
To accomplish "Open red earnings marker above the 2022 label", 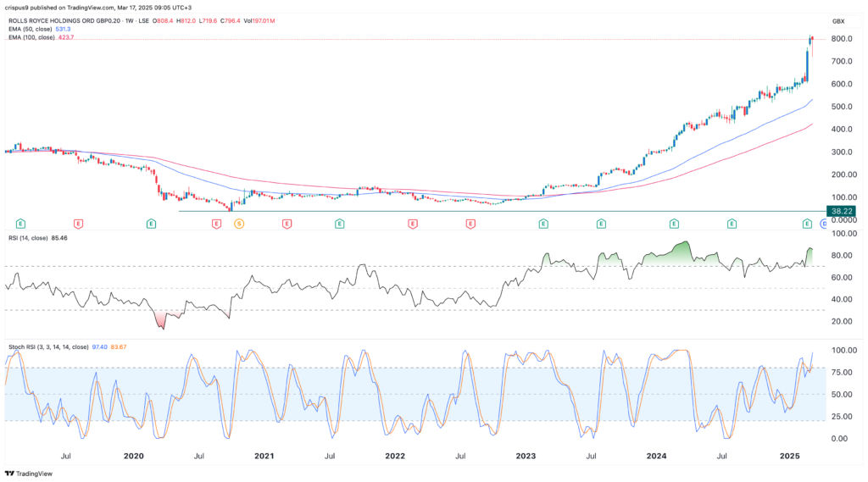I will pyautogui.click(x=413, y=224).
